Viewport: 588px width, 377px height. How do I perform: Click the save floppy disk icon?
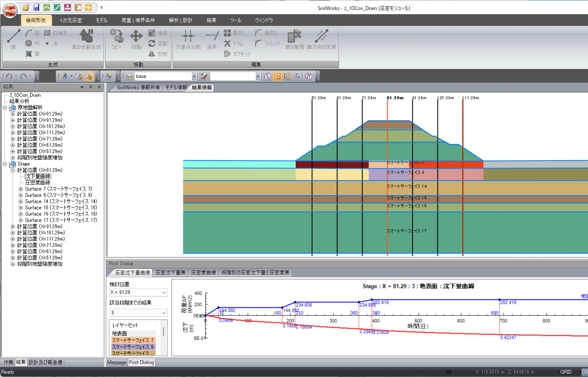36,7
